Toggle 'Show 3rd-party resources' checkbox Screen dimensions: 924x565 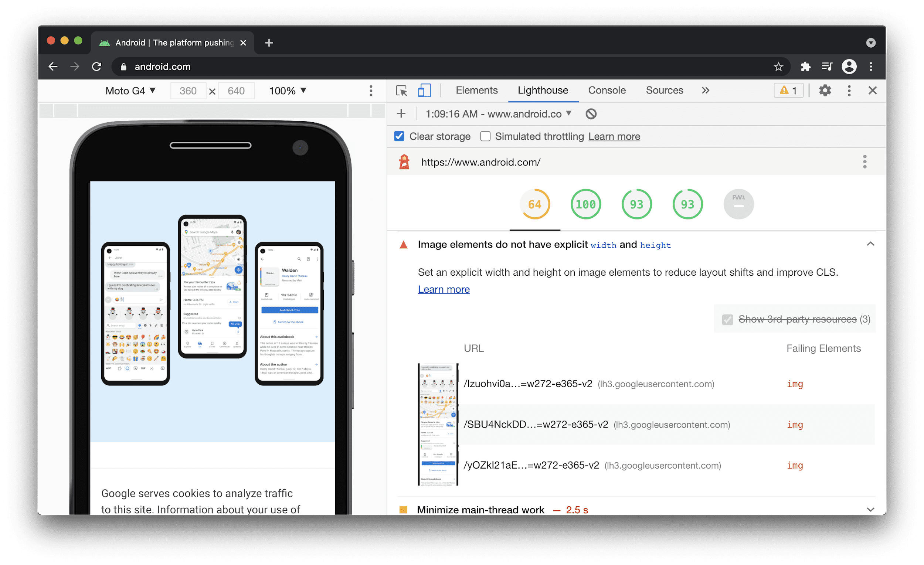click(726, 320)
